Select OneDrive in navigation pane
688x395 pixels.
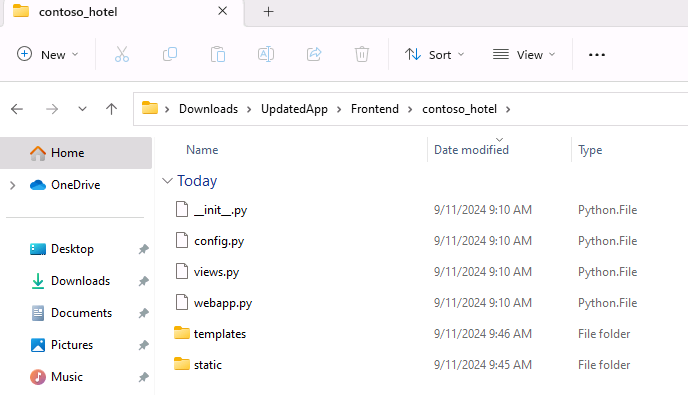pyautogui.click(x=75, y=185)
